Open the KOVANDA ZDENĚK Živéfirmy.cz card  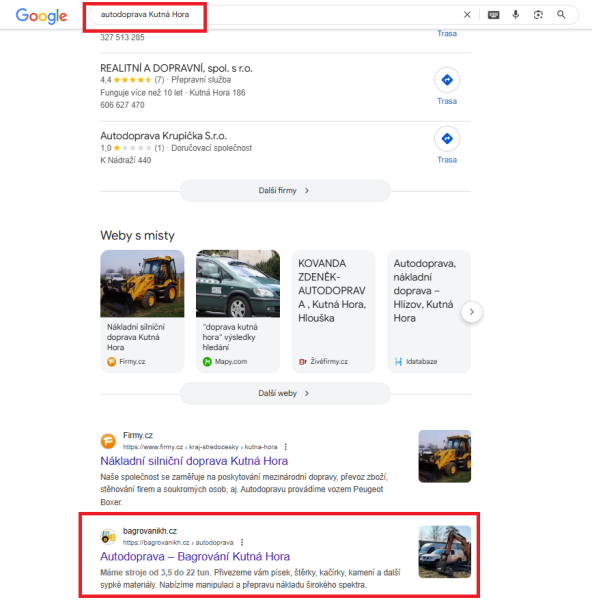(333, 311)
